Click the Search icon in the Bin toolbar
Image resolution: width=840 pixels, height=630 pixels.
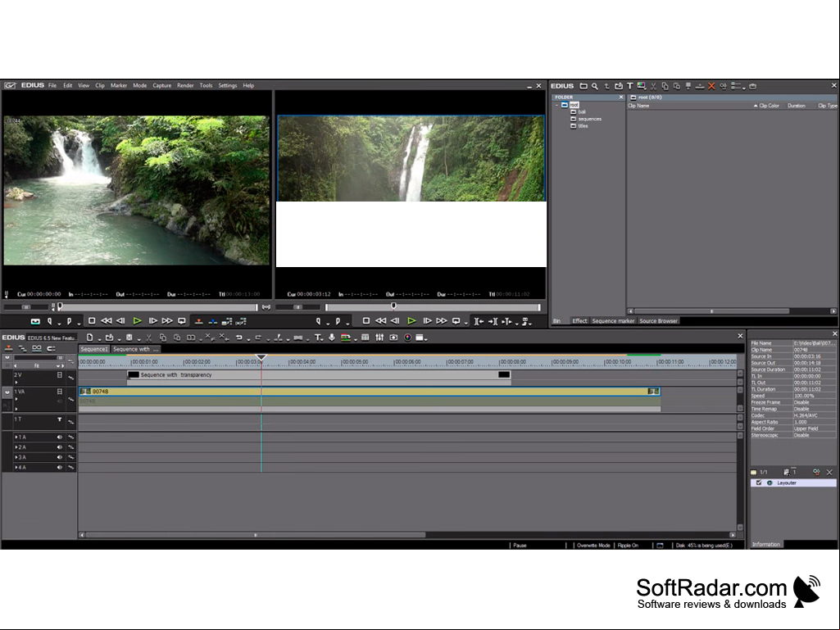(595, 86)
